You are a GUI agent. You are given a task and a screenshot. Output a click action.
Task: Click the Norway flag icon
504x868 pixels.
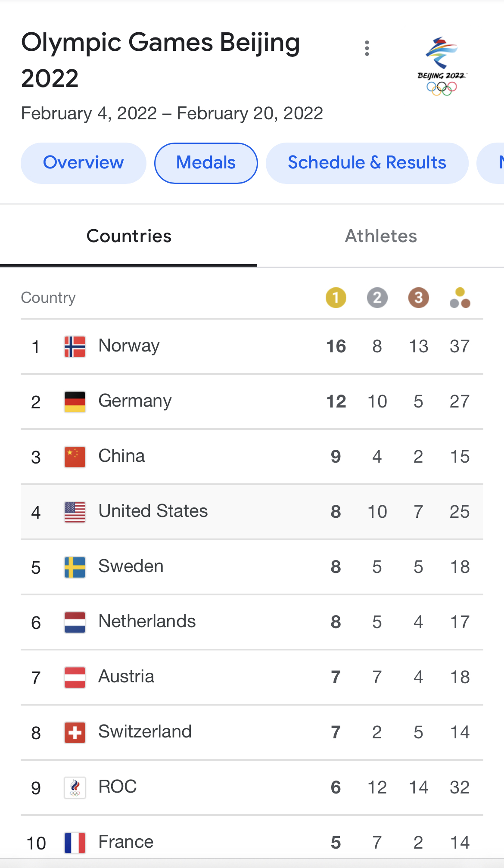[75, 347]
